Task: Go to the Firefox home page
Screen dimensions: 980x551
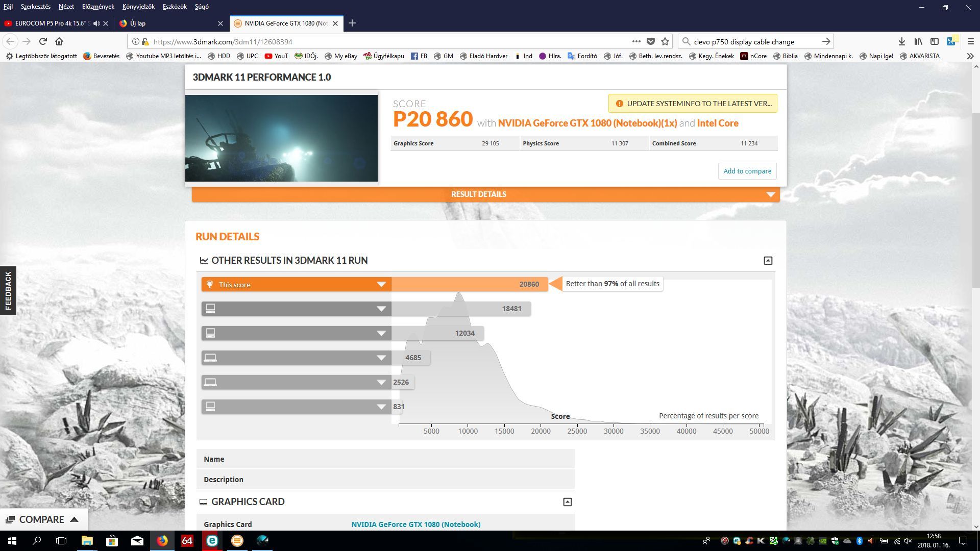Action: [59, 41]
